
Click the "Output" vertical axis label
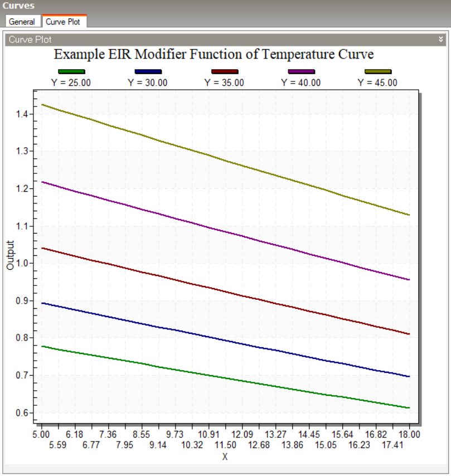(x=10, y=255)
